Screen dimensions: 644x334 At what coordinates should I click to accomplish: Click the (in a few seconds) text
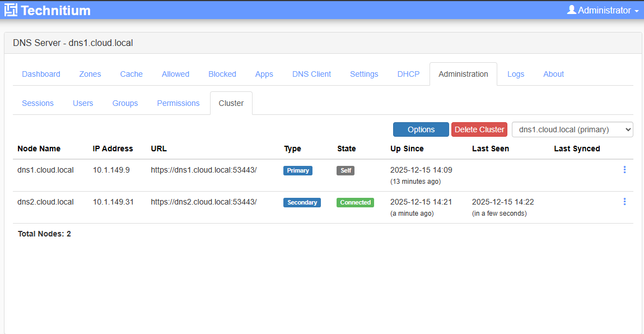coord(499,213)
